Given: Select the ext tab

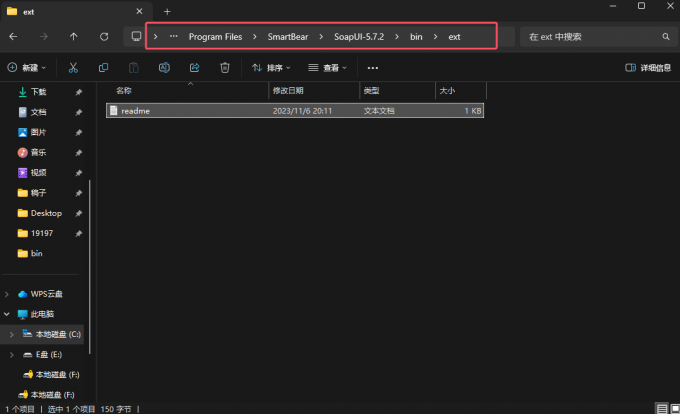Looking at the screenshot, I should pos(76,12).
